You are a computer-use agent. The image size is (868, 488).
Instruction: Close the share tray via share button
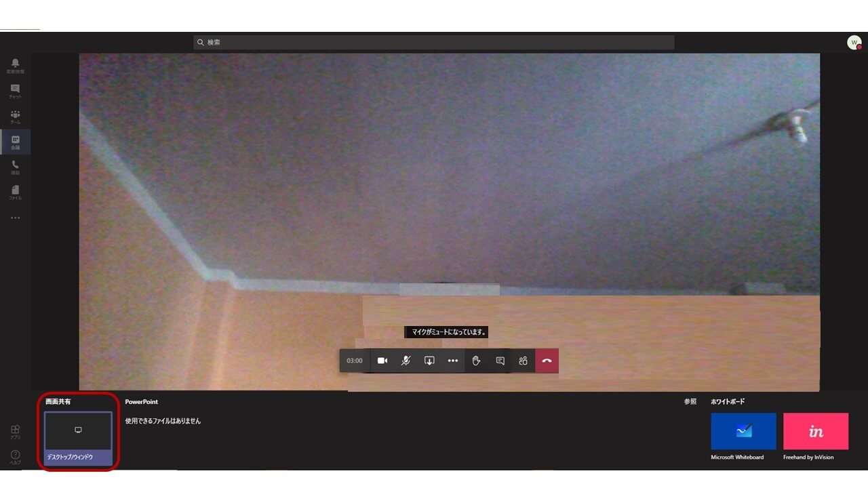(x=429, y=361)
